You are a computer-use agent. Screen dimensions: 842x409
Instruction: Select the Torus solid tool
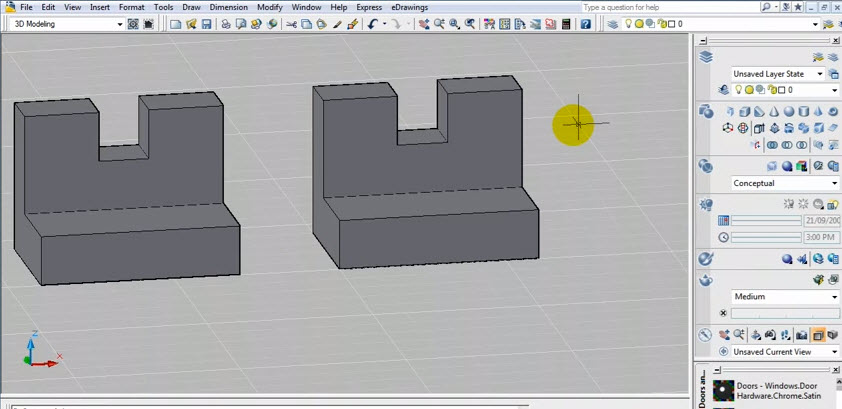point(833,112)
